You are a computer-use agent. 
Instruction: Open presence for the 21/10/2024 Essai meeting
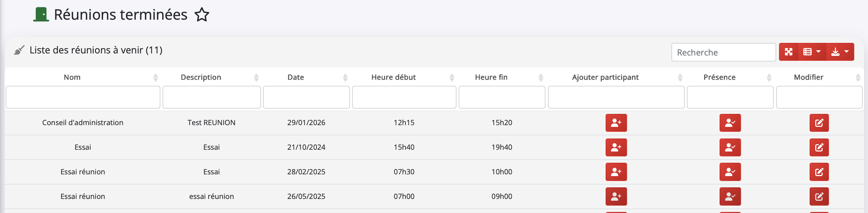(730, 147)
